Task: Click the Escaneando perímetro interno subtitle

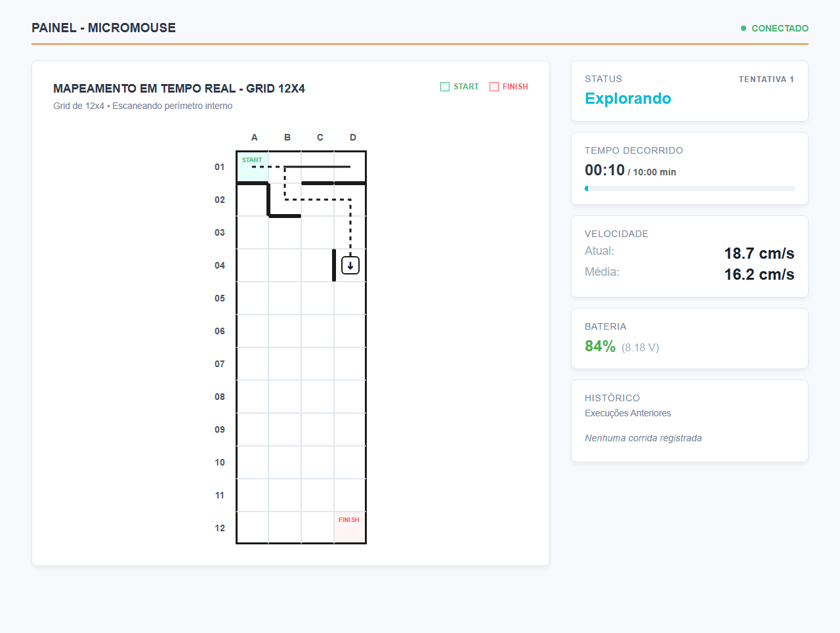Action: coord(173,106)
